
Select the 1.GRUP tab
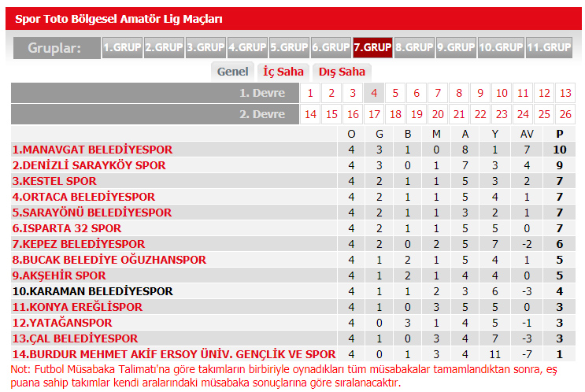(x=122, y=47)
